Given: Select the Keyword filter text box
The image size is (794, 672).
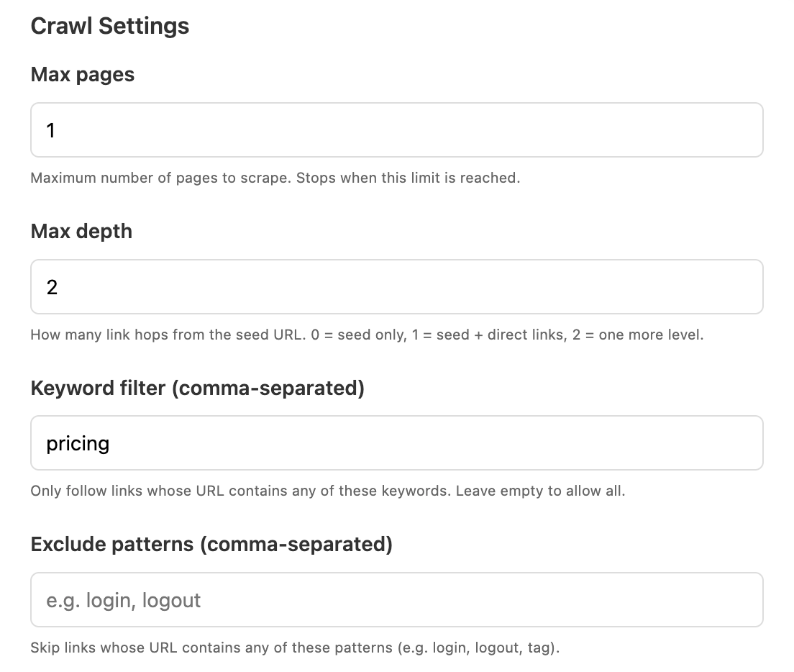Looking at the screenshot, I should click(x=396, y=443).
